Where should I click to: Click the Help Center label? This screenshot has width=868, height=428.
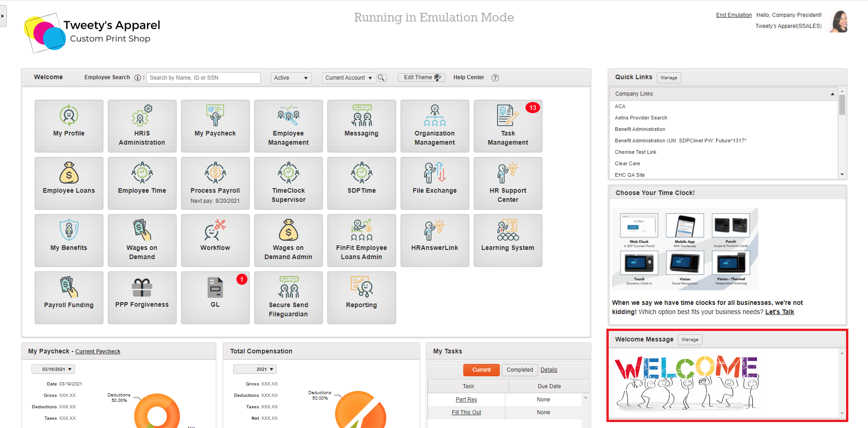pos(469,77)
